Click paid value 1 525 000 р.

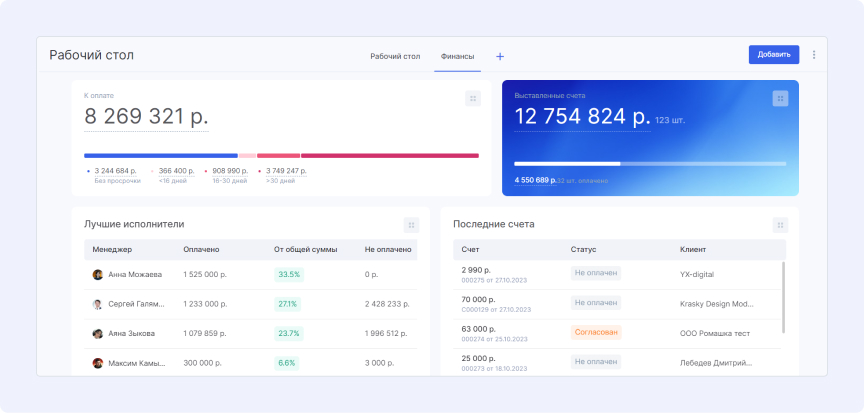(x=205, y=274)
